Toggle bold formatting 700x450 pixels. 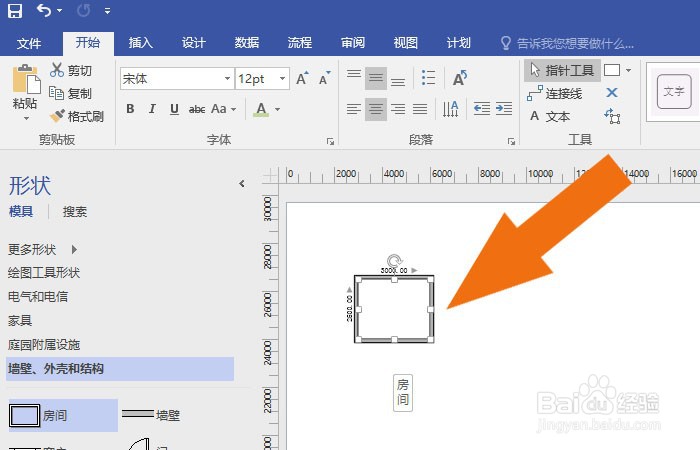[x=130, y=109]
